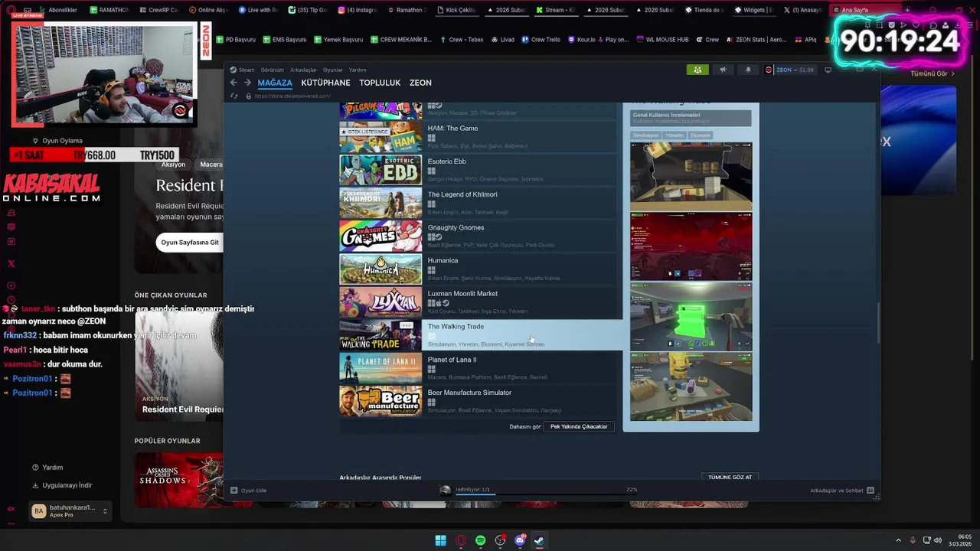The width and height of the screenshot is (980, 551).
Task: Open the Oyunlar menu
Action: (332, 70)
